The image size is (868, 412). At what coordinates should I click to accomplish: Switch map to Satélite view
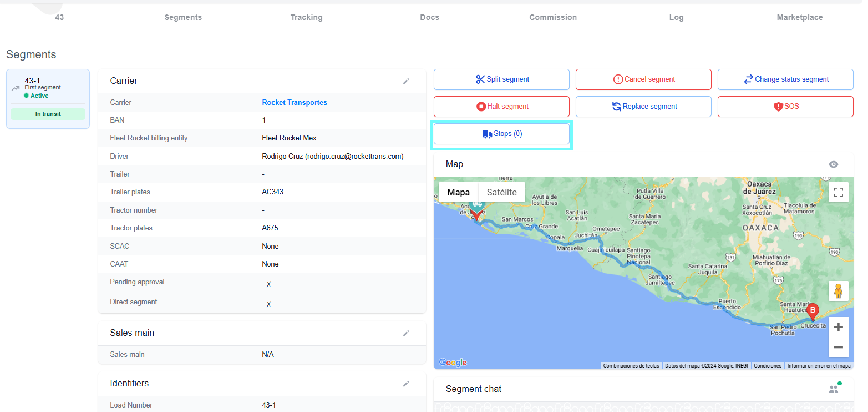[501, 192]
